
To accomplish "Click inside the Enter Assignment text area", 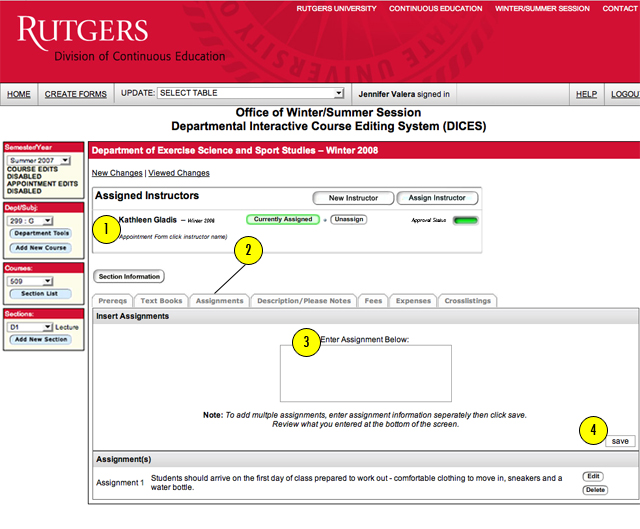I will click(x=366, y=373).
